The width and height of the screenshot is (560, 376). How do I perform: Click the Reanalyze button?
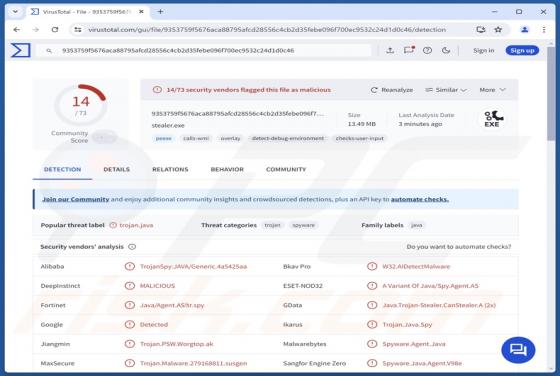coord(392,90)
